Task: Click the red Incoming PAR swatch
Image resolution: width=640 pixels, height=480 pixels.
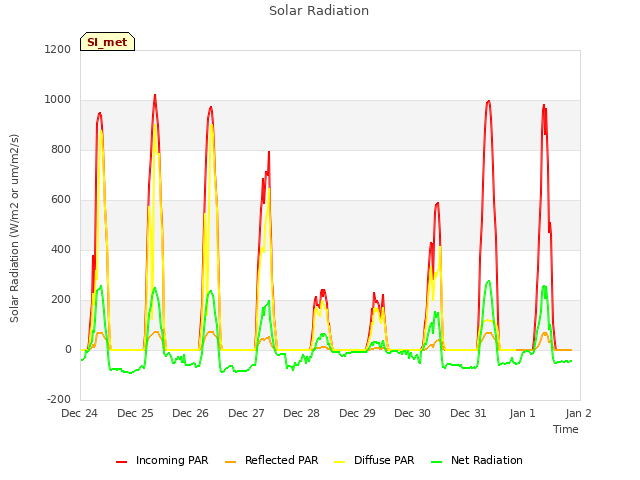Action: click(x=121, y=462)
